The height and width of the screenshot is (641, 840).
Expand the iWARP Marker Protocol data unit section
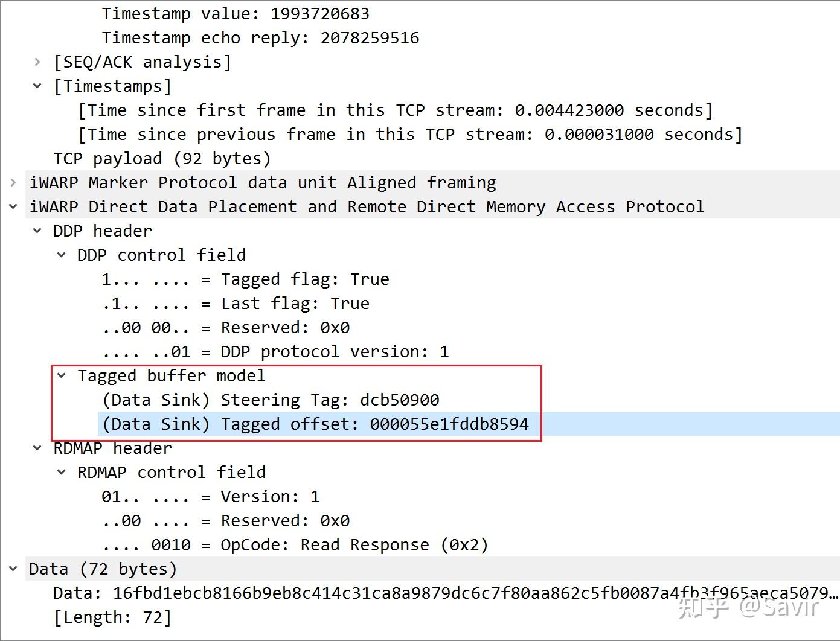tap(12, 182)
